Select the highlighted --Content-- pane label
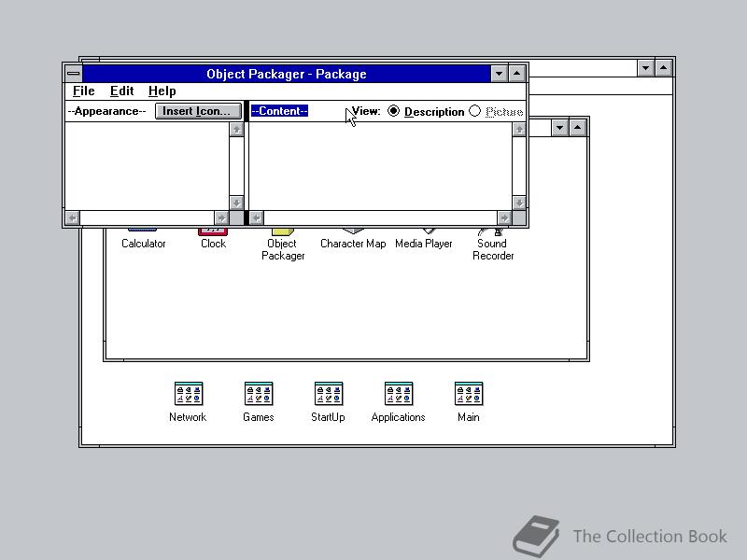This screenshot has width=747, height=560. tap(279, 111)
